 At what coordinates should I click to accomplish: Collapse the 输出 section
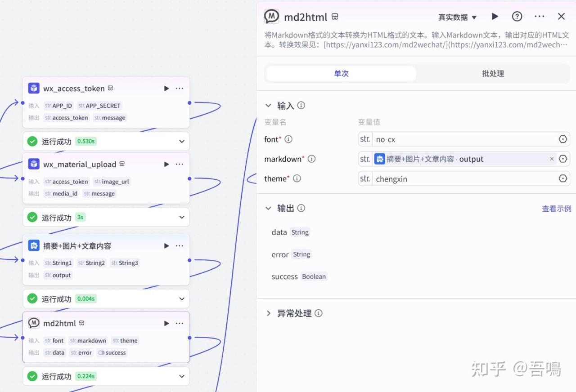coord(269,208)
